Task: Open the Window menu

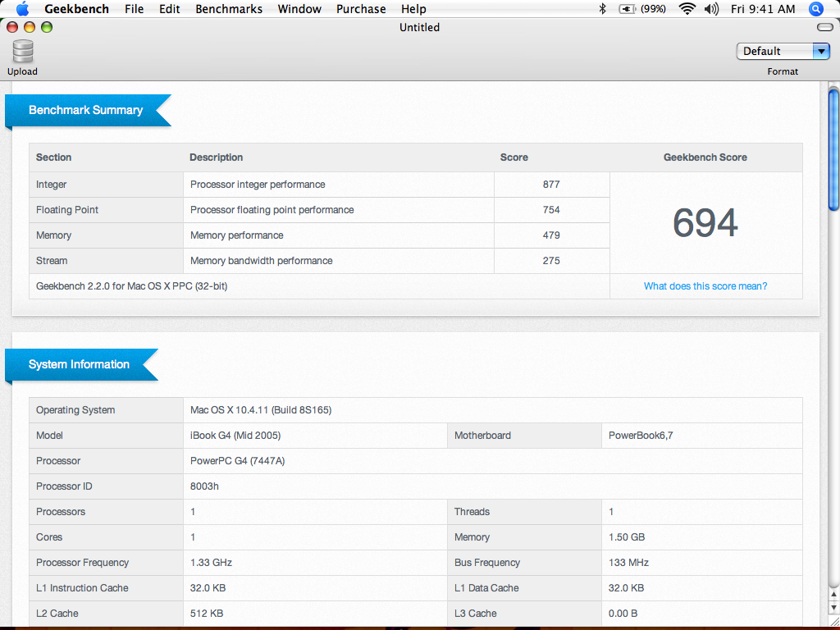Action: pyautogui.click(x=299, y=8)
